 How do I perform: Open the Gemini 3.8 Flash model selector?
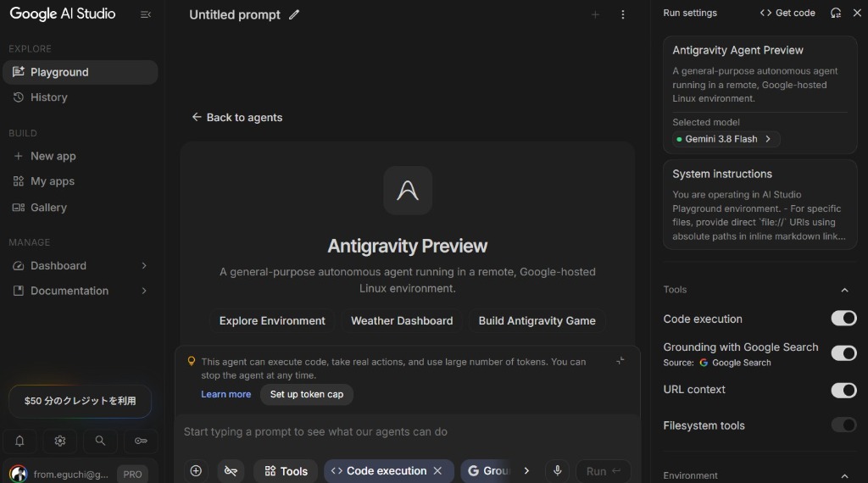coord(726,139)
